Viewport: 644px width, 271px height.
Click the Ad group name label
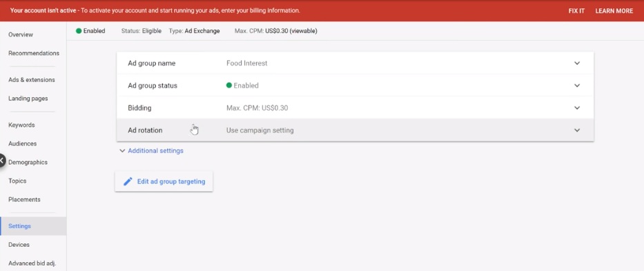(x=152, y=63)
